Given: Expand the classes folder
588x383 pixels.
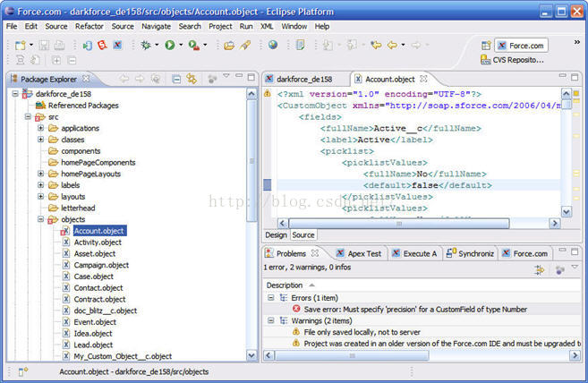Looking at the screenshot, I should tap(40, 140).
